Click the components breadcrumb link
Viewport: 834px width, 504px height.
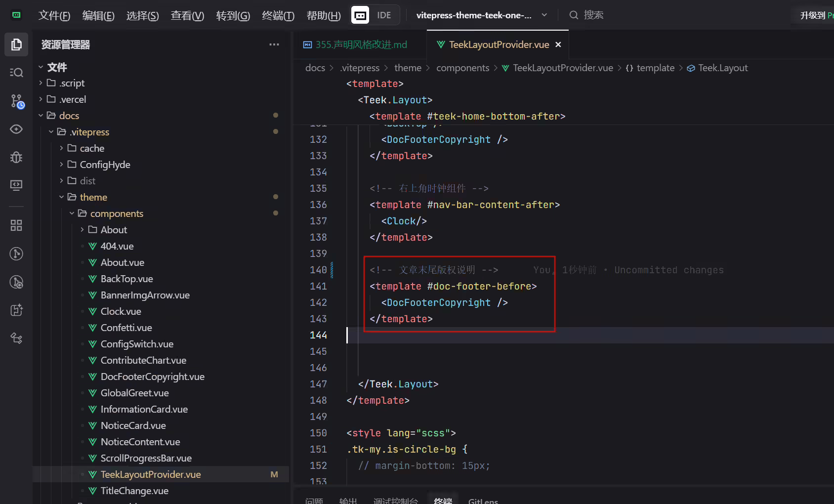pyautogui.click(x=462, y=68)
